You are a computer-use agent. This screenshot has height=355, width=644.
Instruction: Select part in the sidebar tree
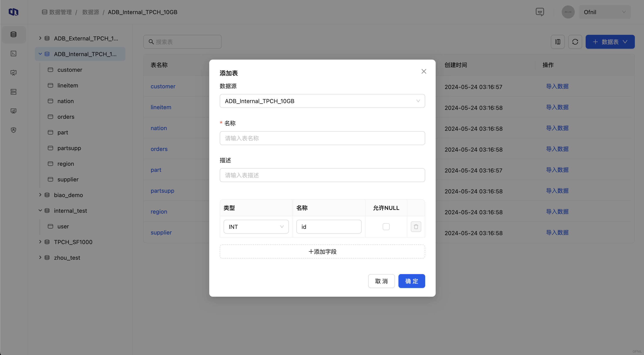(63, 132)
